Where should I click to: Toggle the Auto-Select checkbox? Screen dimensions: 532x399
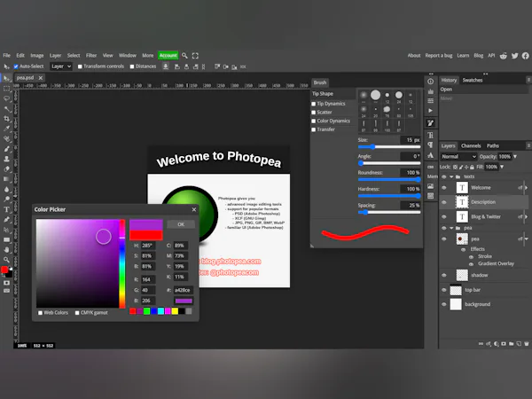tap(16, 66)
